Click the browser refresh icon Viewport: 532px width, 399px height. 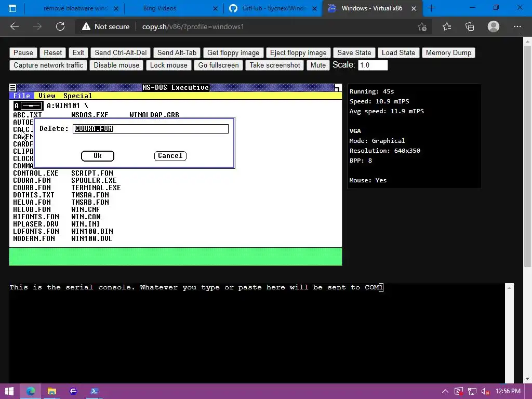[x=60, y=26]
